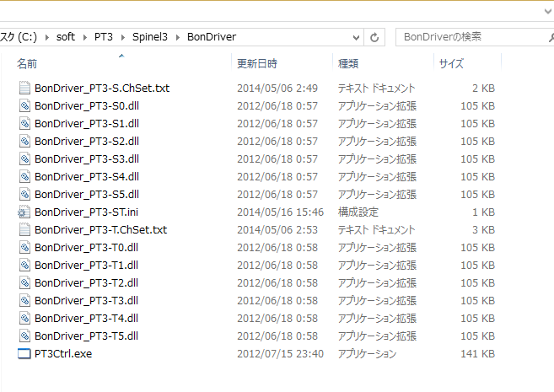Image resolution: width=554 pixels, height=392 pixels.
Task: Click the 1 KB size cell
Action: click(484, 212)
